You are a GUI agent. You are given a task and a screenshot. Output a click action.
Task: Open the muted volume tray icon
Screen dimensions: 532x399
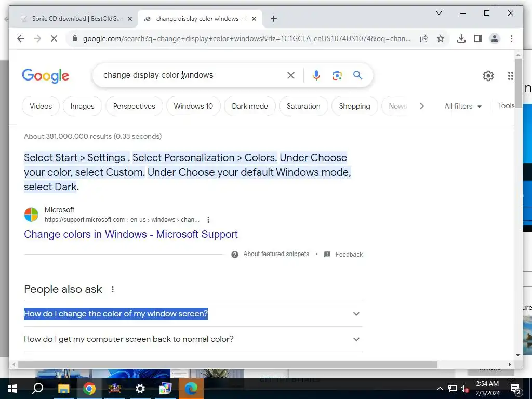[464, 389]
